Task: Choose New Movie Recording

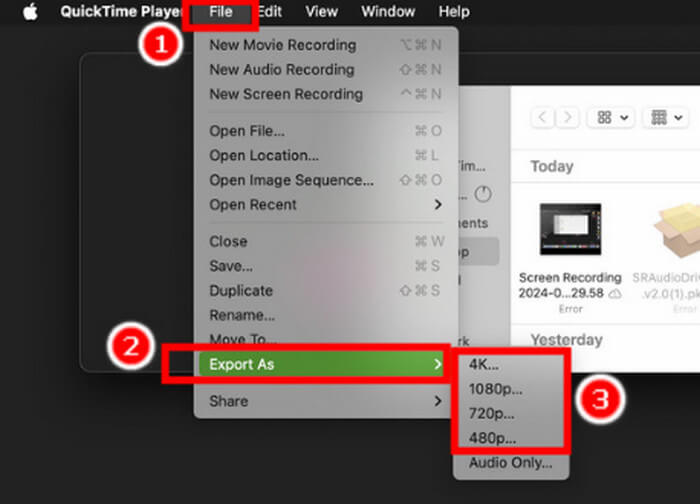Action: coord(282,45)
